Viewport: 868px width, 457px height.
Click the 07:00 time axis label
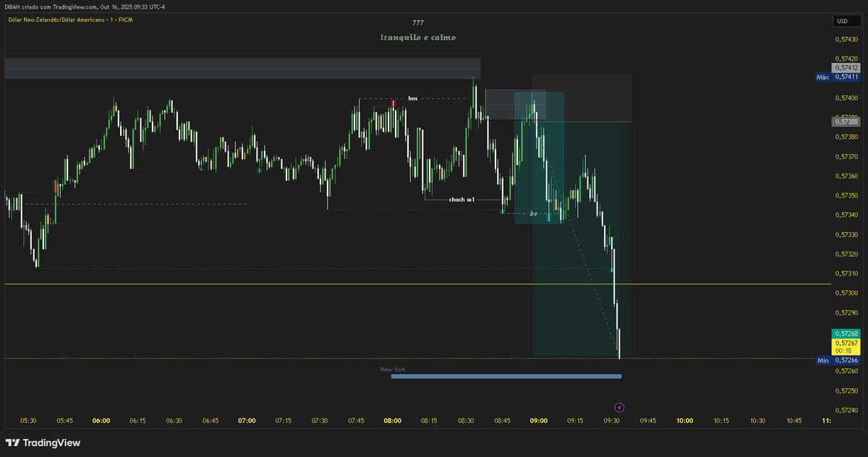[247, 421]
